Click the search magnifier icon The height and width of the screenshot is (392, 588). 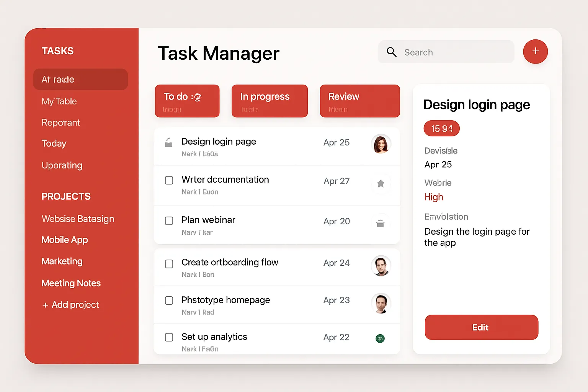click(x=392, y=52)
